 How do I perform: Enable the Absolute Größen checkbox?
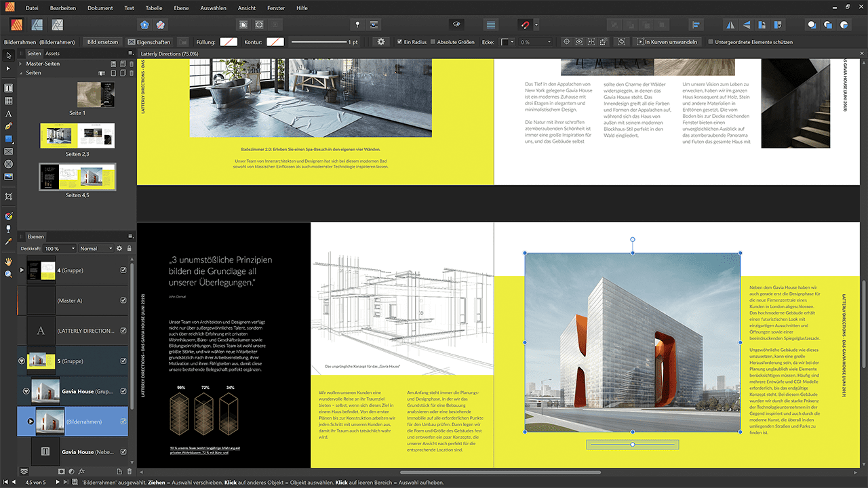(x=433, y=42)
